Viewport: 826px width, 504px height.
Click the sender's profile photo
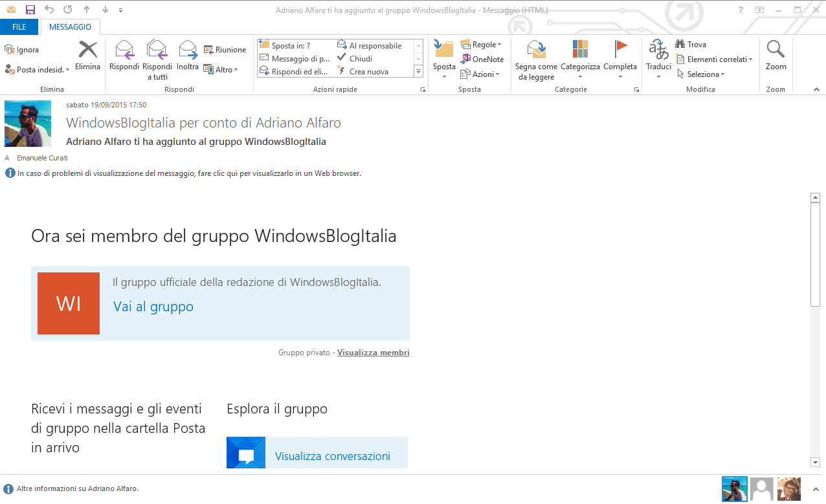click(x=28, y=124)
